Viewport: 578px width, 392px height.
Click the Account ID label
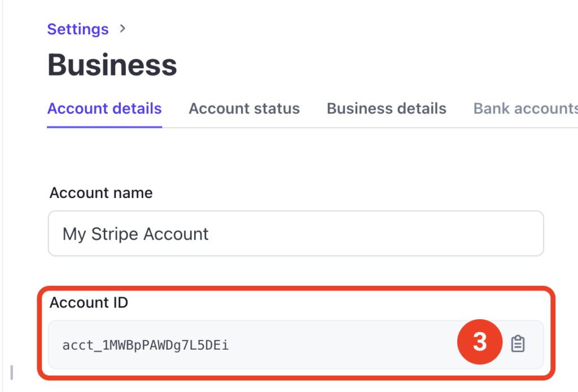[88, 302]
